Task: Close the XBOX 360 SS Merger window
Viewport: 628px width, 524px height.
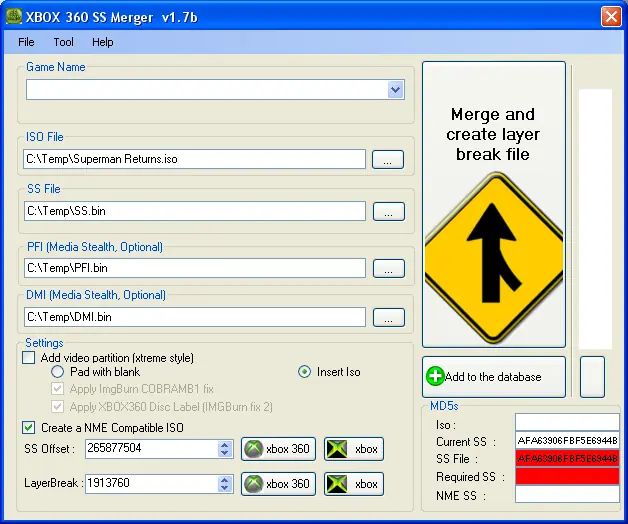Action: coord(611,17)
